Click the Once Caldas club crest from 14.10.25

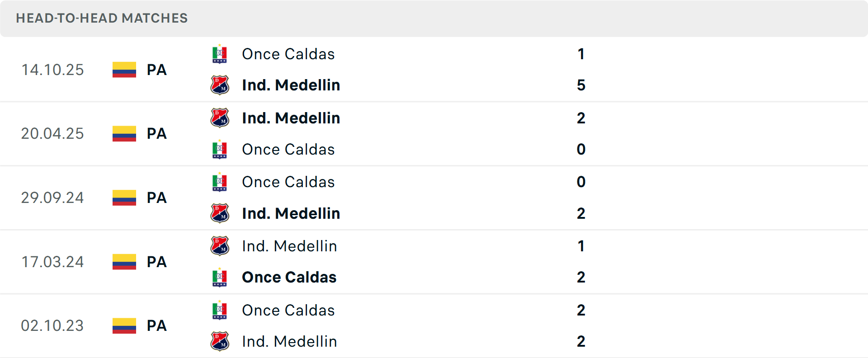pos(220,53)
